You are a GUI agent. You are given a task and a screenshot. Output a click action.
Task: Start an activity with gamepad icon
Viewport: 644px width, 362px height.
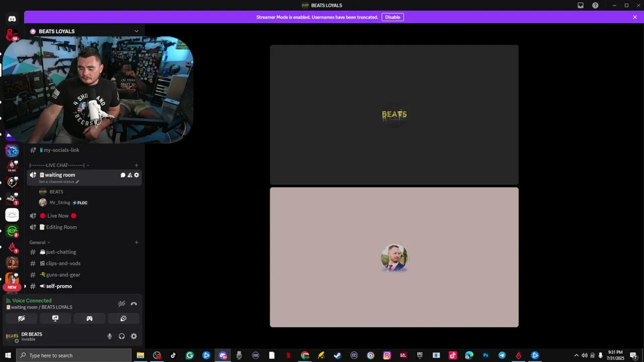point(90,318)
